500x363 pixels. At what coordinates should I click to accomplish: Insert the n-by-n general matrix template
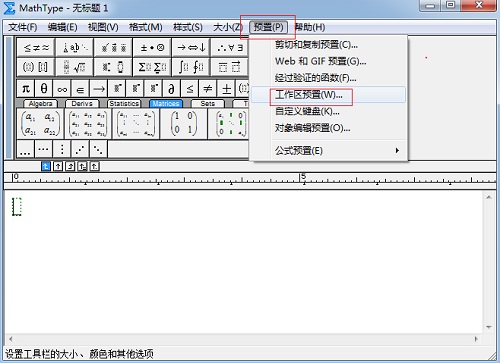pos(136,124)
